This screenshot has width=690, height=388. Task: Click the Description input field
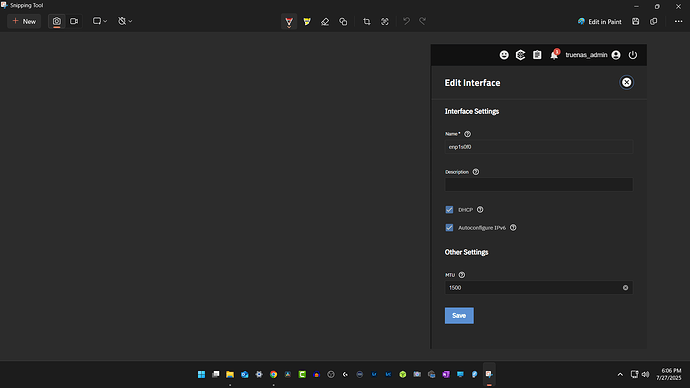coord(539,184)
